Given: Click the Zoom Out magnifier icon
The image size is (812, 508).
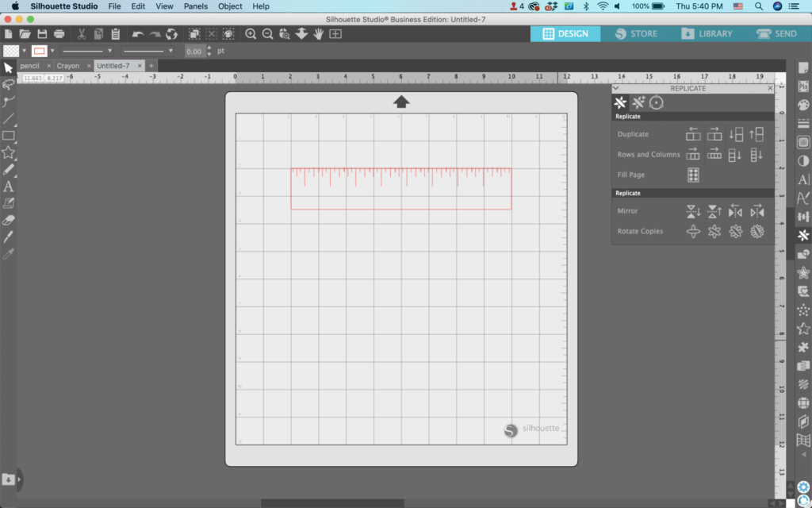Looking at the screenshot, I should coord(268,34).
